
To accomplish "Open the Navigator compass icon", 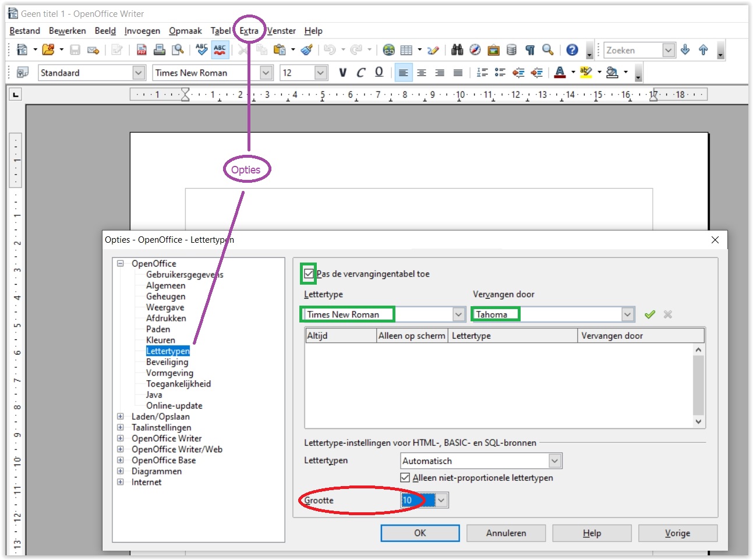I will click(475, 50).
